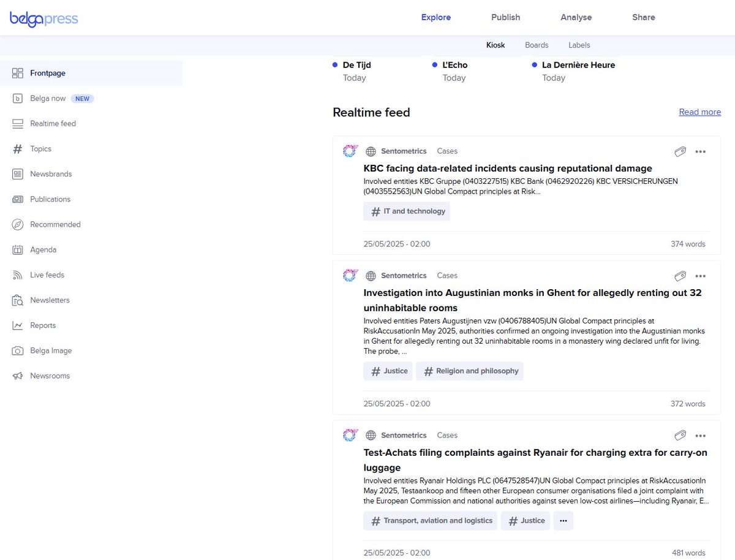The height and width of the screenshot is (560, 735).
Task: Open more options on Augustinian monks article
Action: point(701,276)
